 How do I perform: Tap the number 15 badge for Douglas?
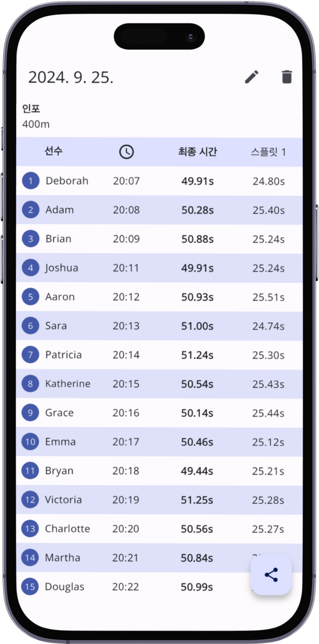(x=30, y=587)
